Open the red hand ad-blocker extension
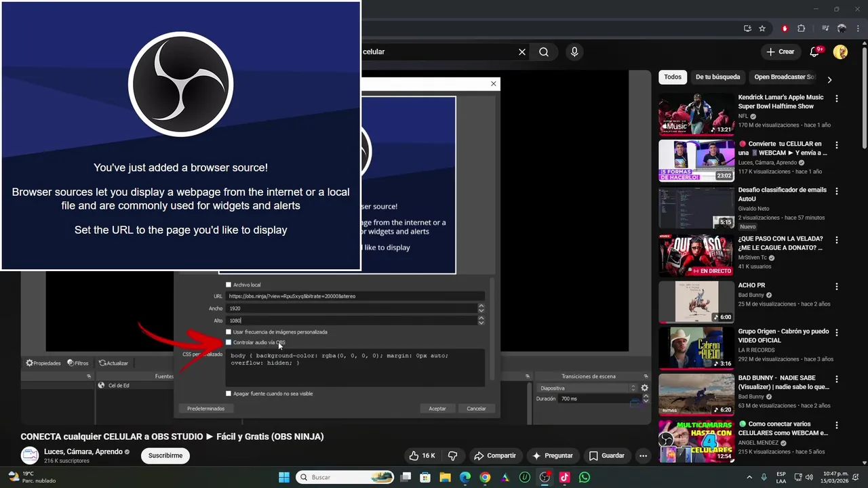Image resolution: width=868 pixels, height=488 pixels. point(785,28)
